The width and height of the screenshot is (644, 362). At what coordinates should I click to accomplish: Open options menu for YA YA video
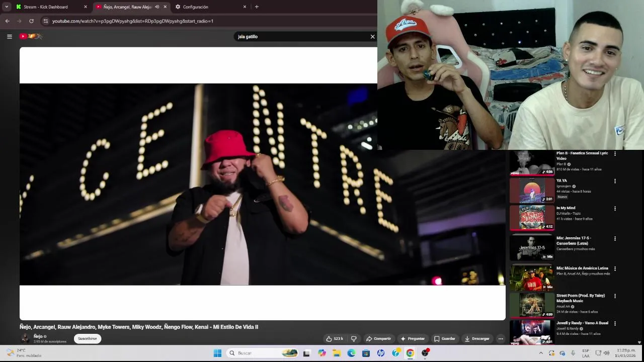[615, 181]
